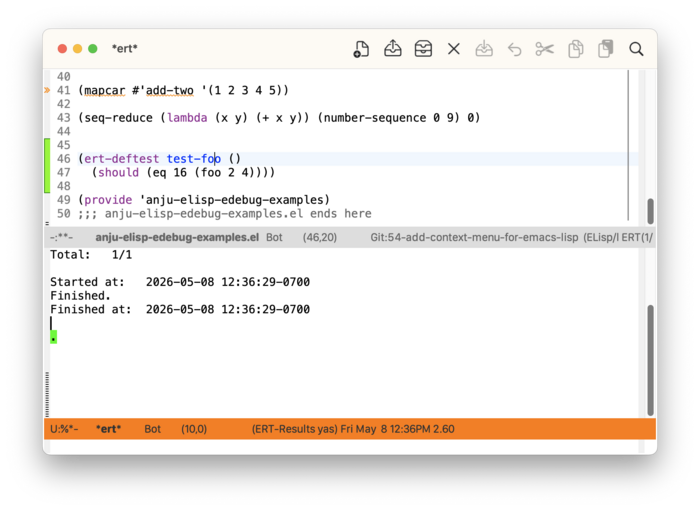Click the Total: 1/1 line in ERT results
700x511 pixels.
pos(91,255)
